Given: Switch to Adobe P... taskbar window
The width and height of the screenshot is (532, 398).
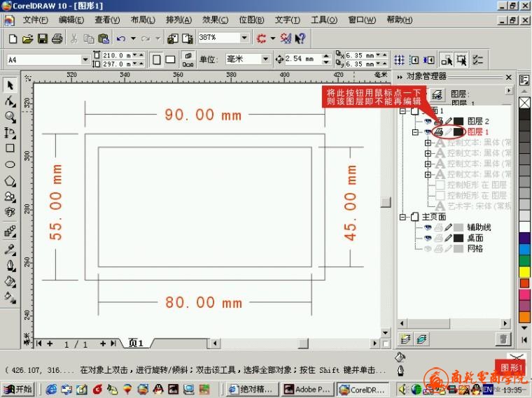Looking at the screenshot, I should click(x=307, y=390).
